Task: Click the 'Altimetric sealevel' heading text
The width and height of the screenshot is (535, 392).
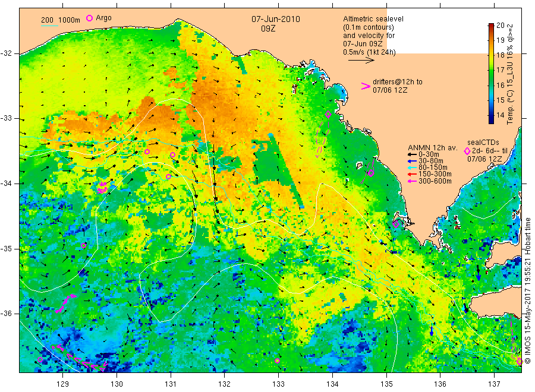Action: (x=373, y=19)
